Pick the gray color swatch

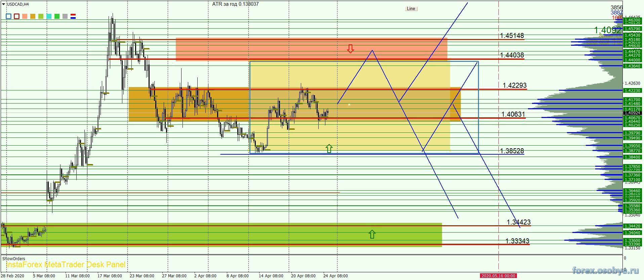pos(65,16)
